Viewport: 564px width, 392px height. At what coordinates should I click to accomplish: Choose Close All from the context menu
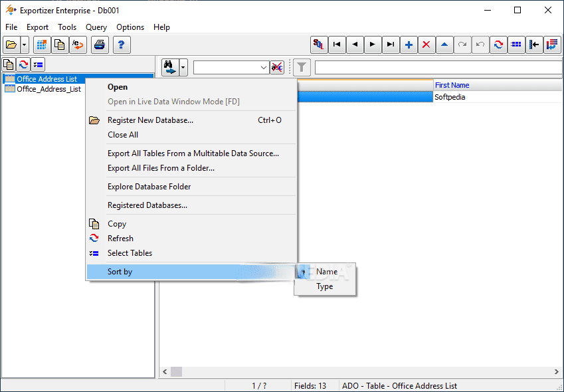tap(191, 135)
